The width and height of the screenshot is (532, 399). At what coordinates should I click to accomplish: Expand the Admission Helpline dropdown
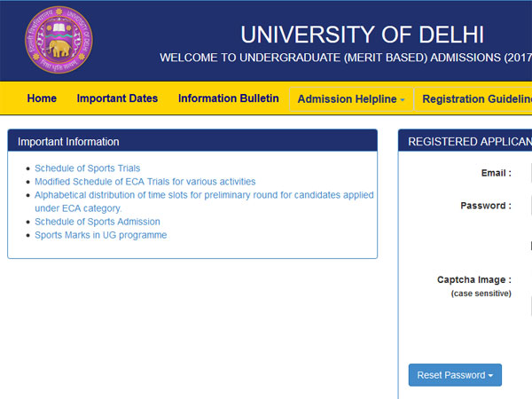350,99
